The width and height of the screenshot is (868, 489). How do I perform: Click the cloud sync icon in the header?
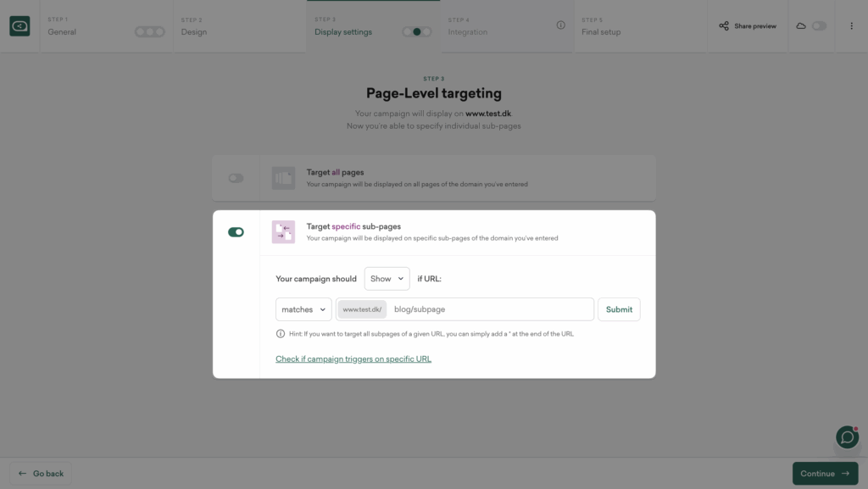tap(801, 25)
